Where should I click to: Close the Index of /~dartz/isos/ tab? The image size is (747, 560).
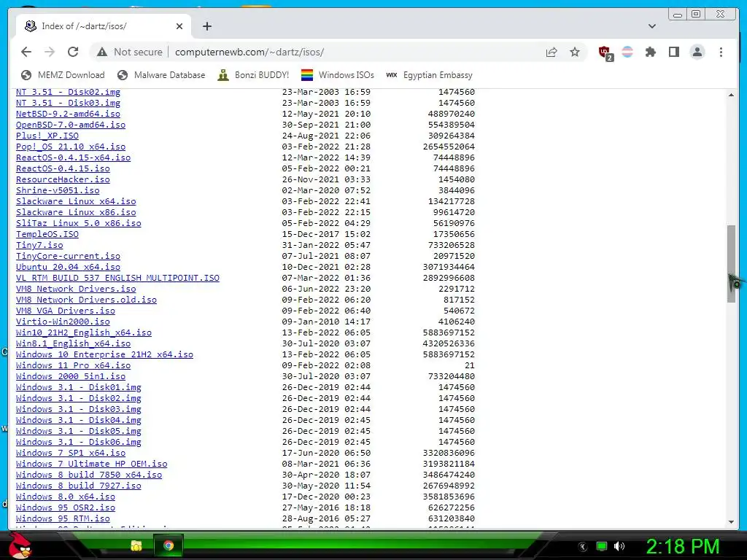tap(179, 26)
